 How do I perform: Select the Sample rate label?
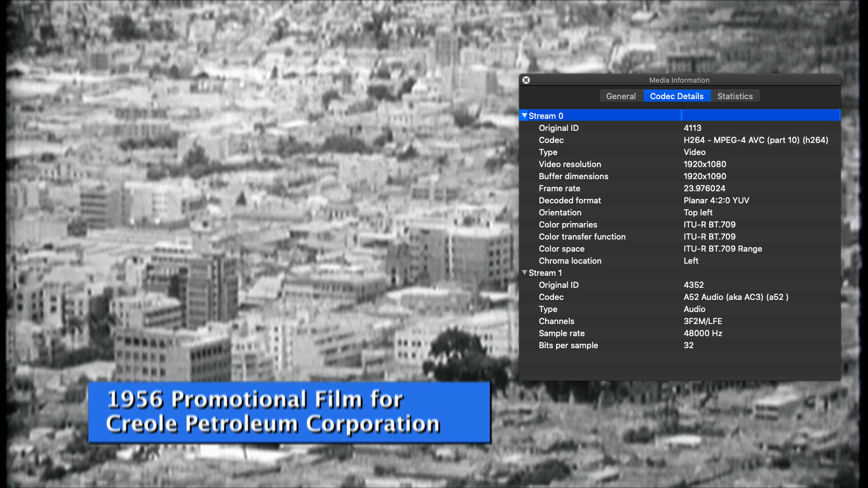pyautogui.click(x=562, y=333)
